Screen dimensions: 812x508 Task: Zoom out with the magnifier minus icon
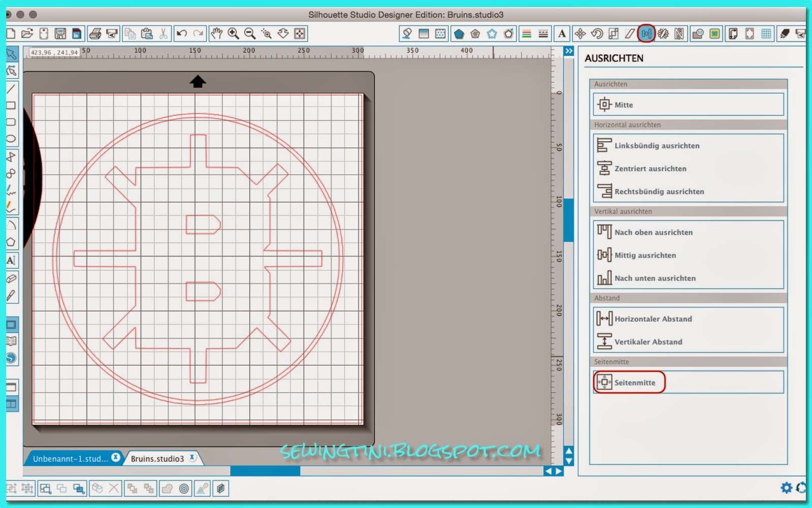click(250, 34)
